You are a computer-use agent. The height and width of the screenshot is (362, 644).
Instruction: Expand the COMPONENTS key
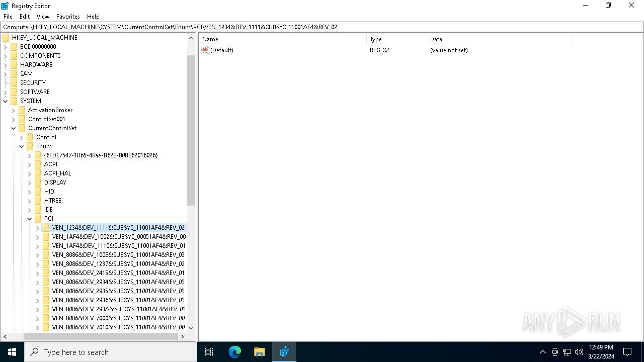[x=6, y=56]
